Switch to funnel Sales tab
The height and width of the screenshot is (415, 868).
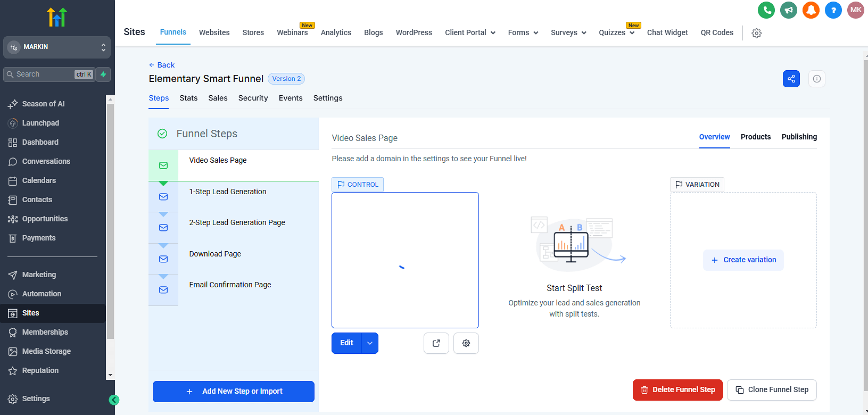218,98
